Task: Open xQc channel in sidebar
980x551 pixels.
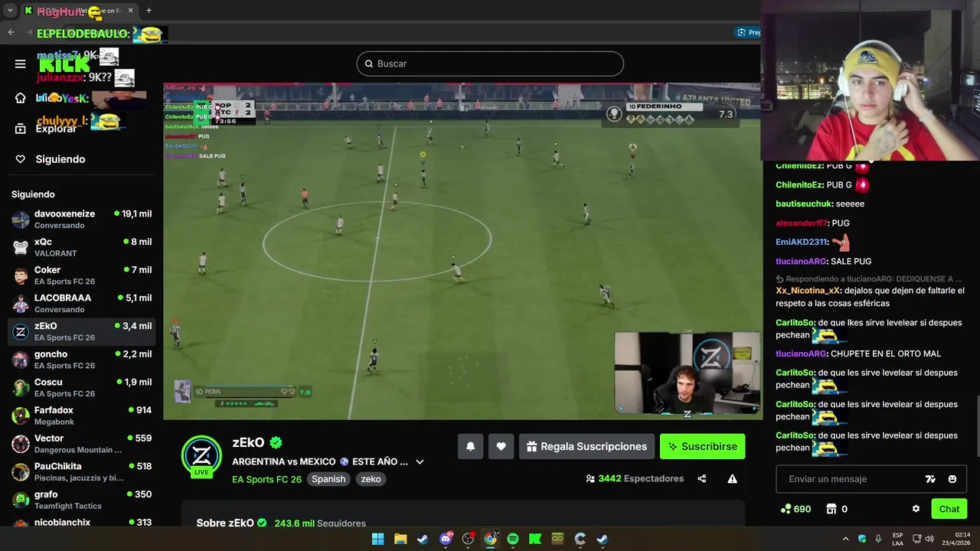Action: coord(81,247)
